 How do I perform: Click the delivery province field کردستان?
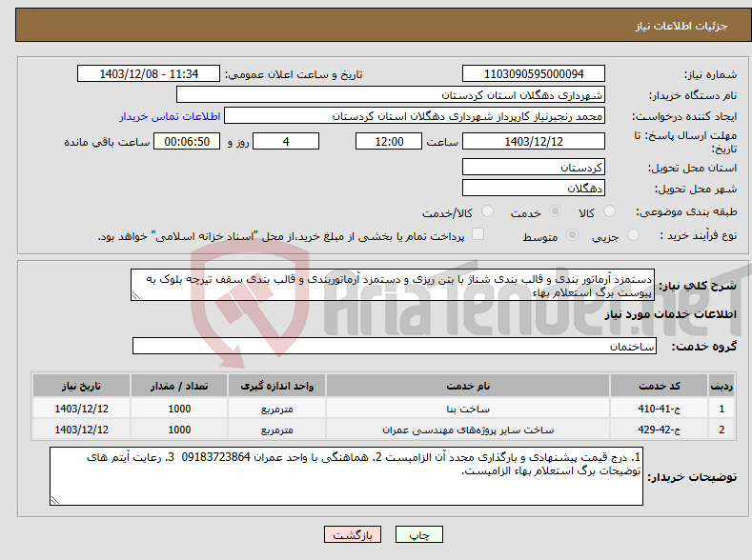click(534, 168)
